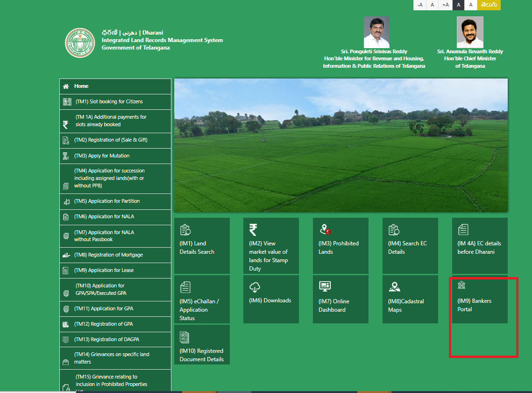Open Slot booking for Citizens menu item

(109, 102)
